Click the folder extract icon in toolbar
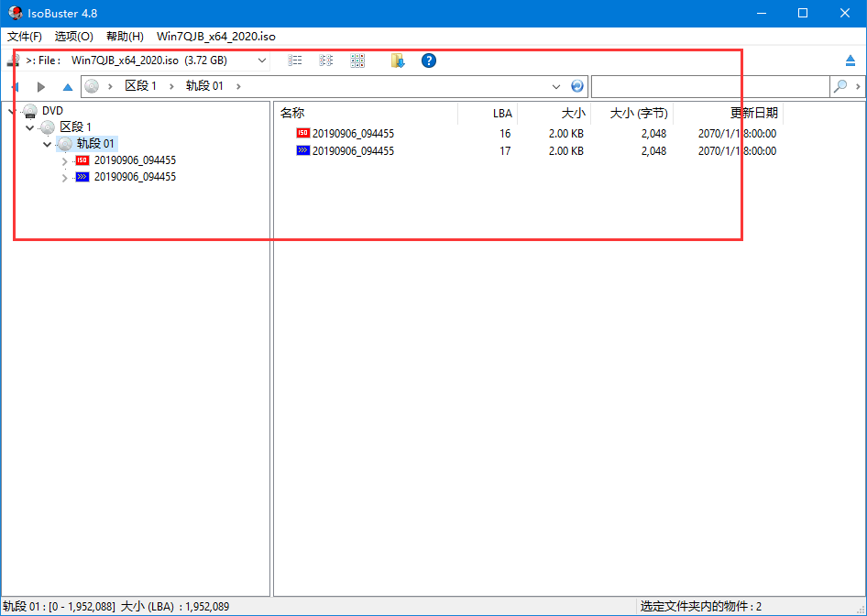The image size is (867, 616). click(x=397, y=60)
